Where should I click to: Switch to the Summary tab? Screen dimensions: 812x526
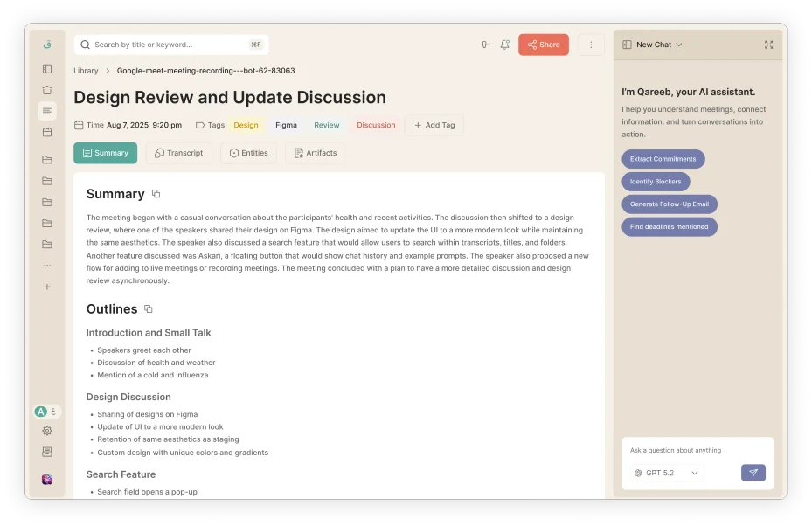(x=105, y=153)
